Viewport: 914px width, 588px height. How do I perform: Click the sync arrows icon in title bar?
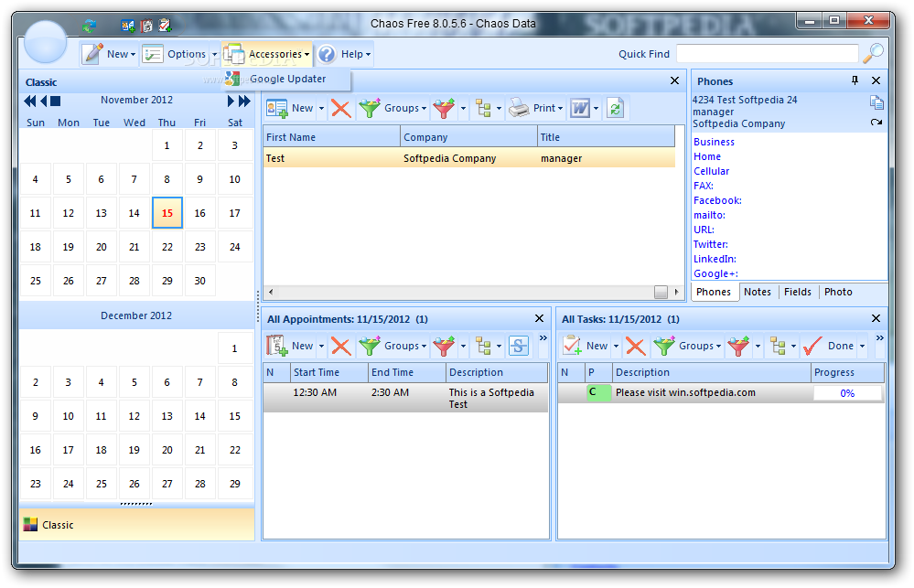[89, 26]
